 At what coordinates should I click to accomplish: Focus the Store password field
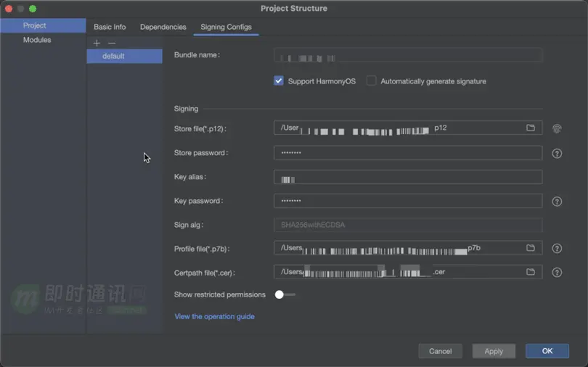[408, 153]
